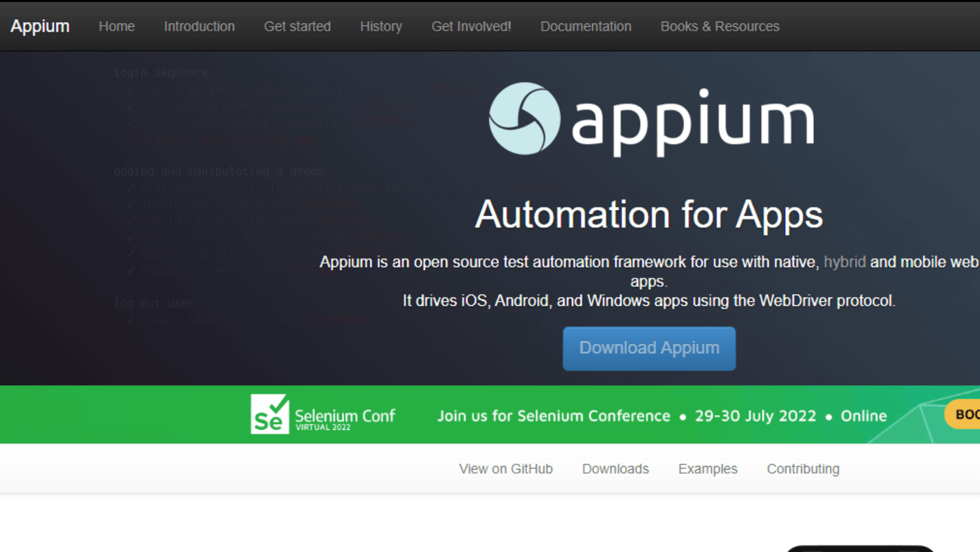This screenshot has height=552, width=980.
Task: Click the Appium swirl logo icon
Action: (x=525, y=118)
